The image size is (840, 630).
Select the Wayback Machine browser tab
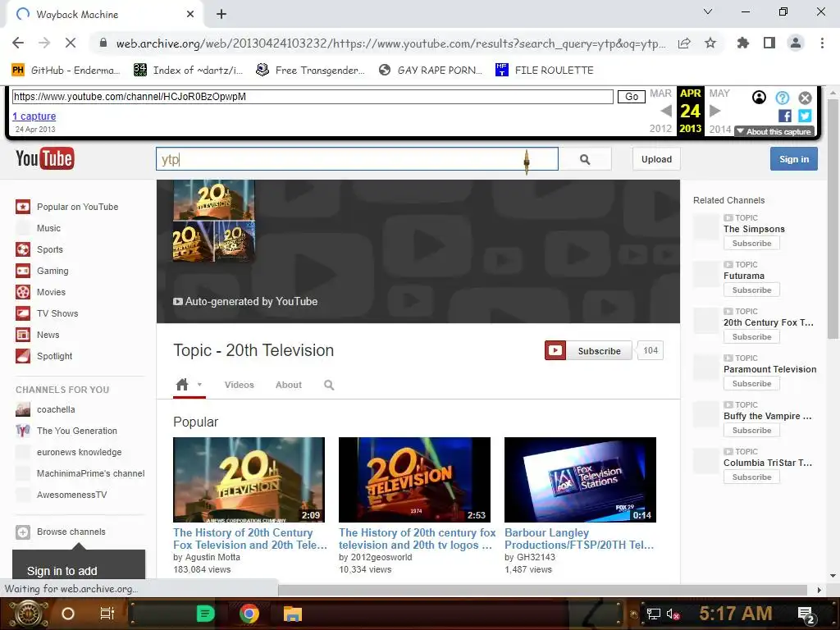104,15
